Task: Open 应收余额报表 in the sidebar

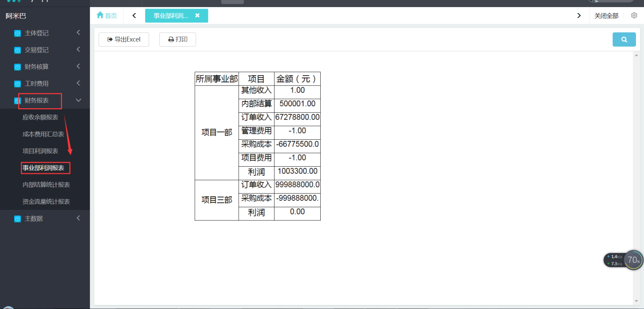Action: coord(40,117)
